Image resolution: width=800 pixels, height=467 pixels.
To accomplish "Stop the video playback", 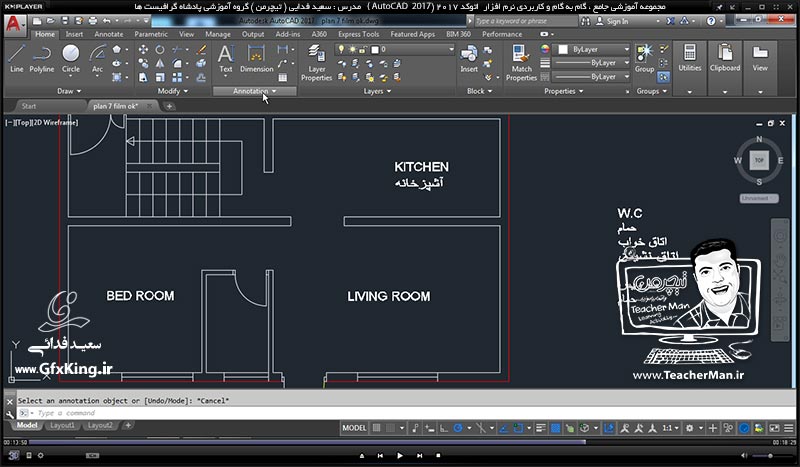I will coord(438,455).
